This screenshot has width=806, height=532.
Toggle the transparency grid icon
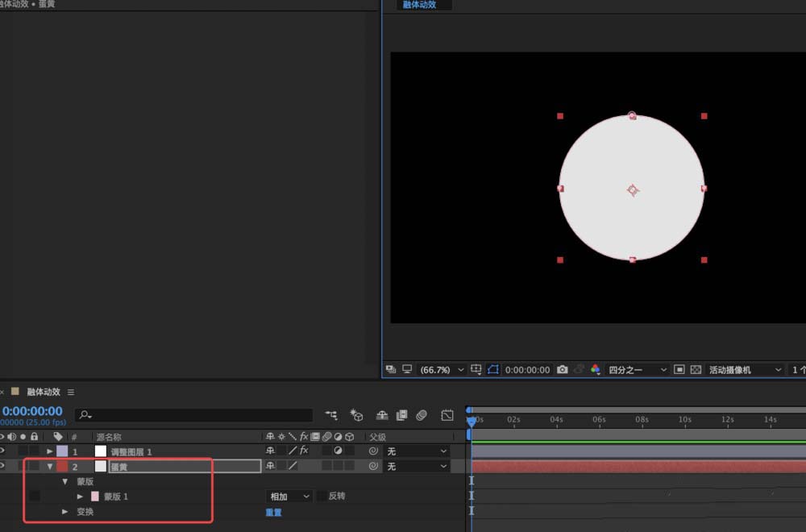point(696,369)
